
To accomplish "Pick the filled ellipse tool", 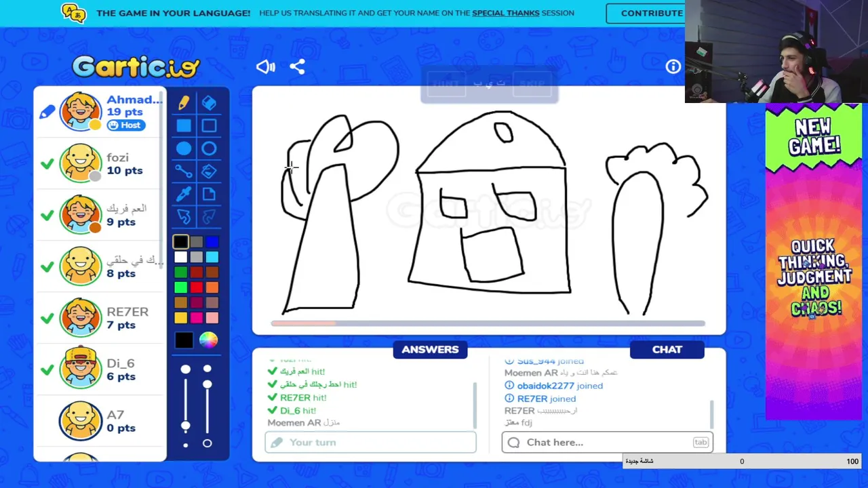I will coord(184,149).
